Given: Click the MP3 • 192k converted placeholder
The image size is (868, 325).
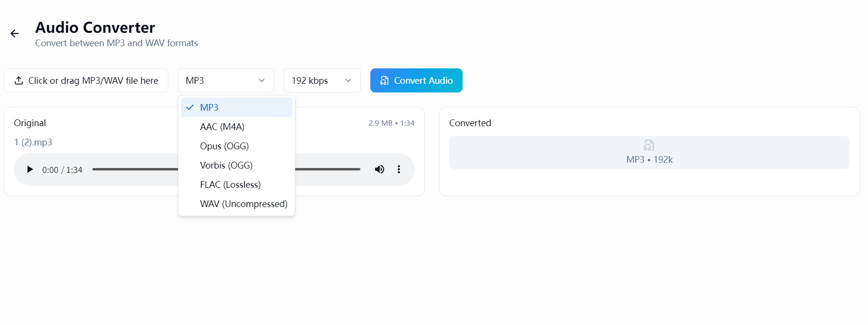Looking at the screenshot, I should point(649,153).
